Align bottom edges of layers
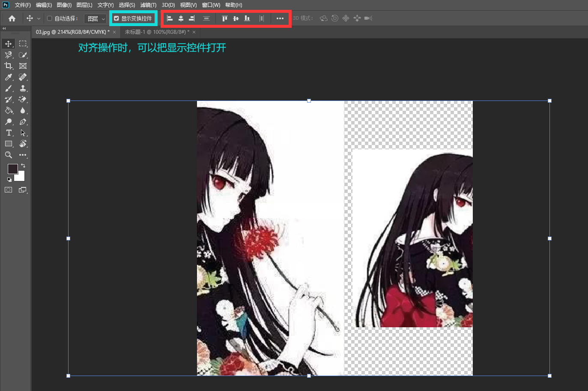 pos(247,18)
